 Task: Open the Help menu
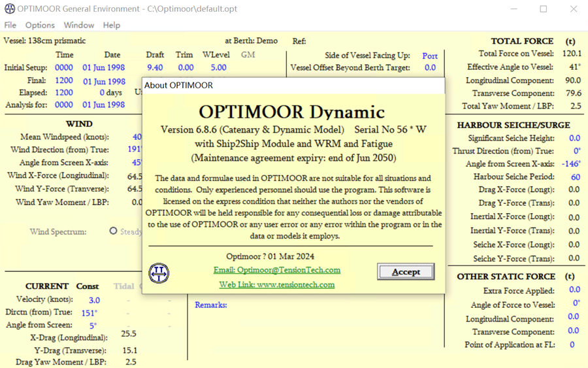point(111,25)
